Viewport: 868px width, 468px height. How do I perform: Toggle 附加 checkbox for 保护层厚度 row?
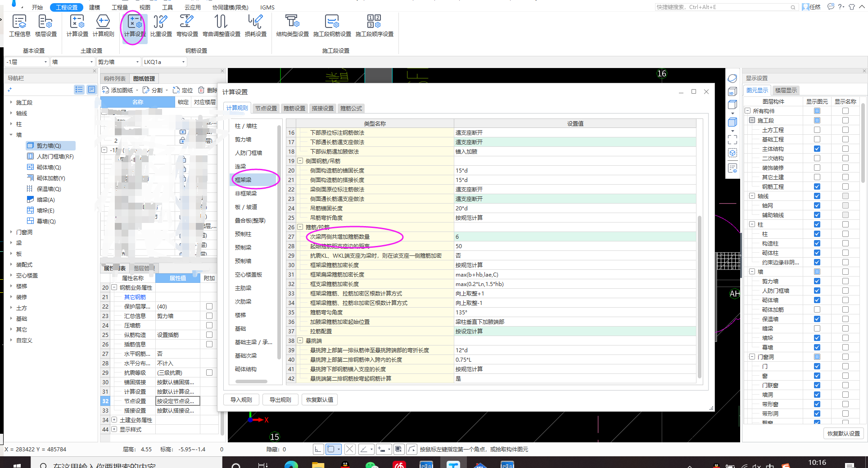209,306
